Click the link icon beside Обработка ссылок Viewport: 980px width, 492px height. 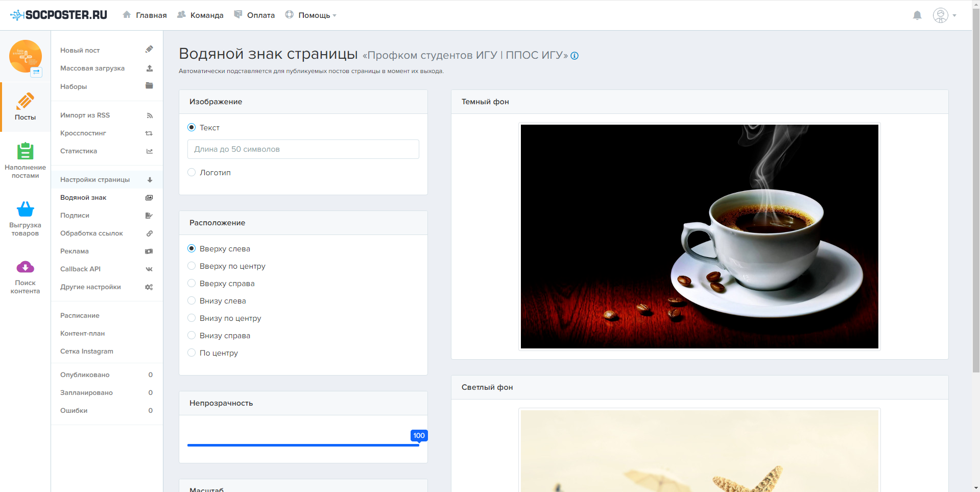tap(149, 233)
